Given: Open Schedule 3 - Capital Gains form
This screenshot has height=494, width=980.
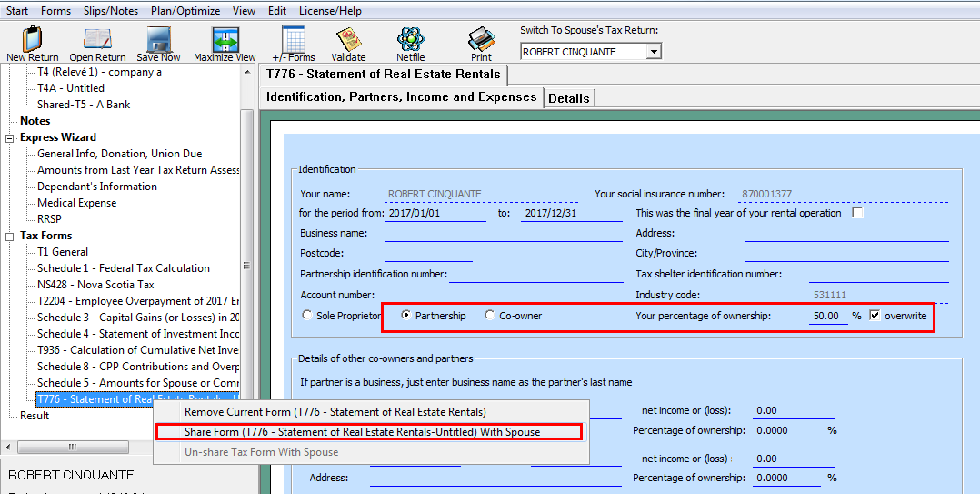Looking at the screenshot, I should [137, 317].
